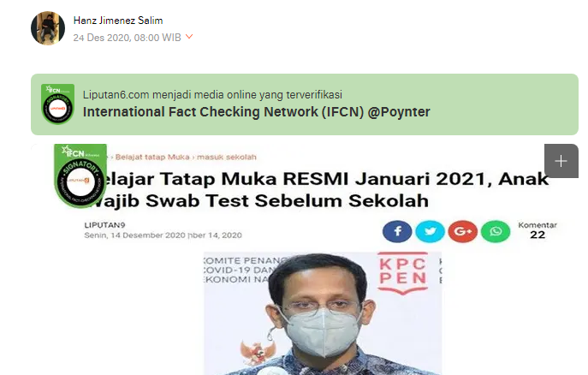Click Liputan6.com terverifikasi banner text
This screenshot has width=588, height=375.
pos(212,94)
